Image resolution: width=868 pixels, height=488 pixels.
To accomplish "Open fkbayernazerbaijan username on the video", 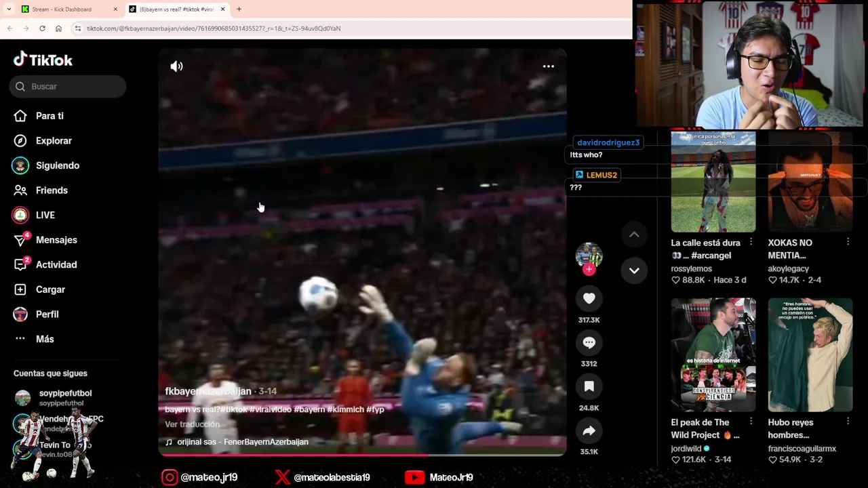I will click(x=208, y=391).
